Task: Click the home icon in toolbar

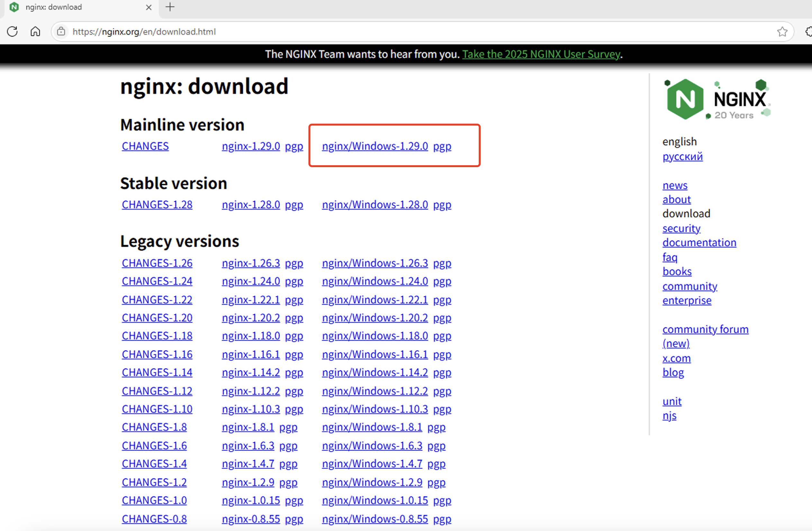Action: click(35, 32)
